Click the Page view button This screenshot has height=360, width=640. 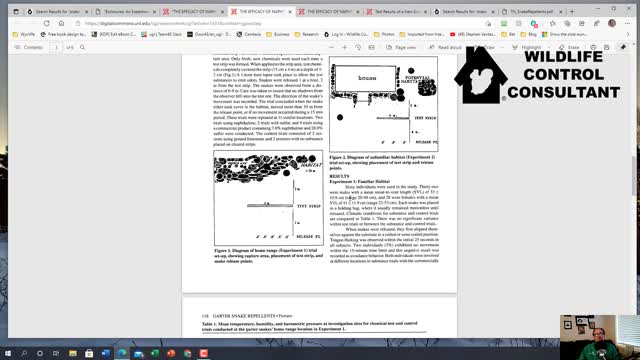click(401, 47)
